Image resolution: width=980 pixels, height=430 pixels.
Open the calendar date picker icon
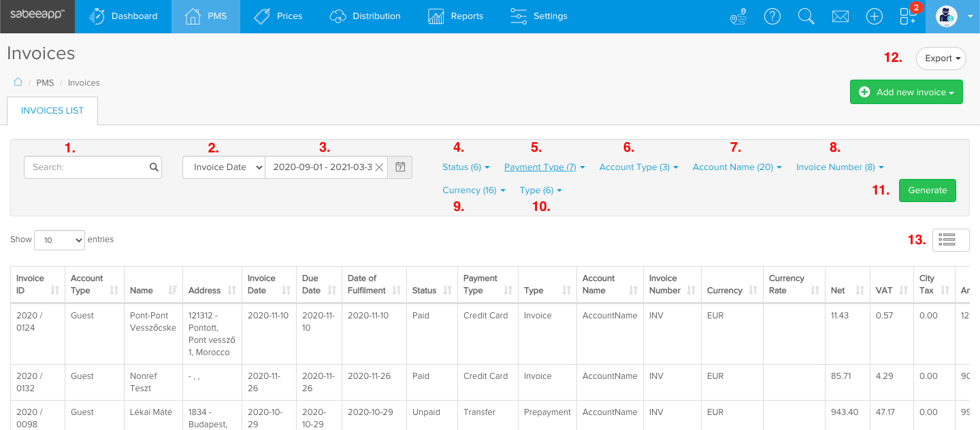pos(401,167)
